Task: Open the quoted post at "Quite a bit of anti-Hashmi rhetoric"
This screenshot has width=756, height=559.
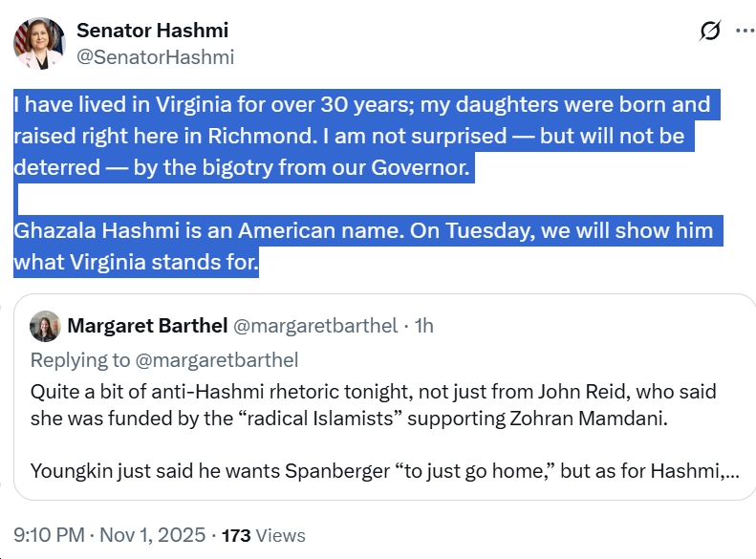Action: tap(373, 392)
